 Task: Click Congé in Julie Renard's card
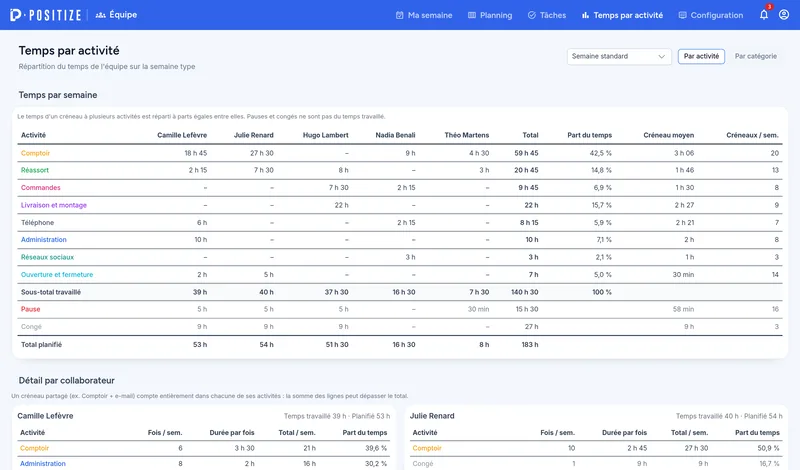[x=422, y=464]
